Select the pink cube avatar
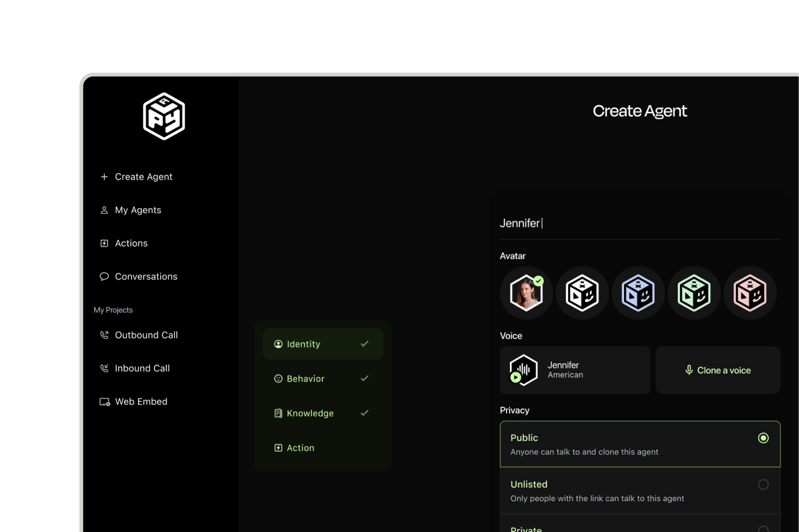Screen dimensions: 799x532 pyautogui.click(x=750, y=293)
